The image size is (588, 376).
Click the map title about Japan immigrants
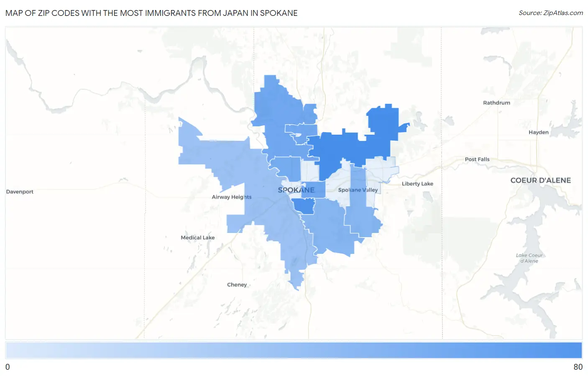coord(151,13)
